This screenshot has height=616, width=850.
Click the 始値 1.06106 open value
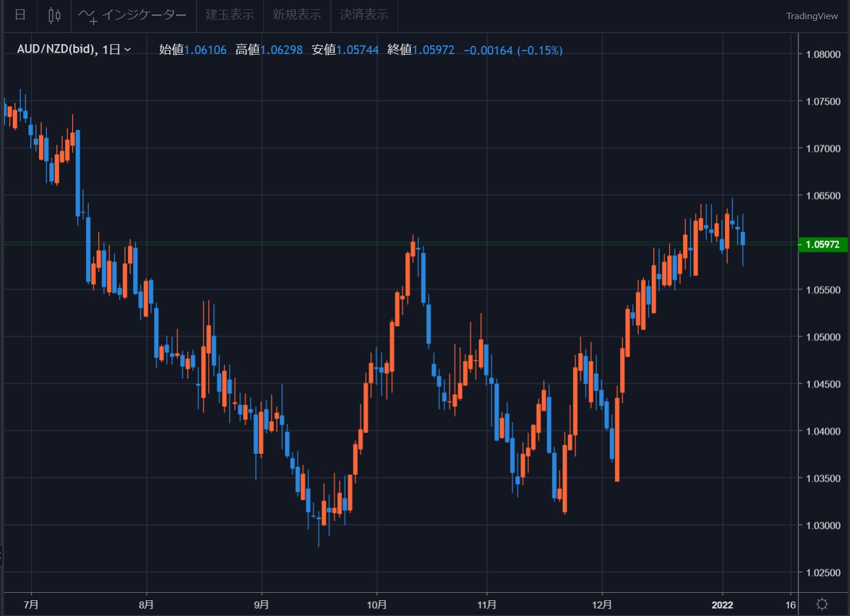(x=193, y=50)
